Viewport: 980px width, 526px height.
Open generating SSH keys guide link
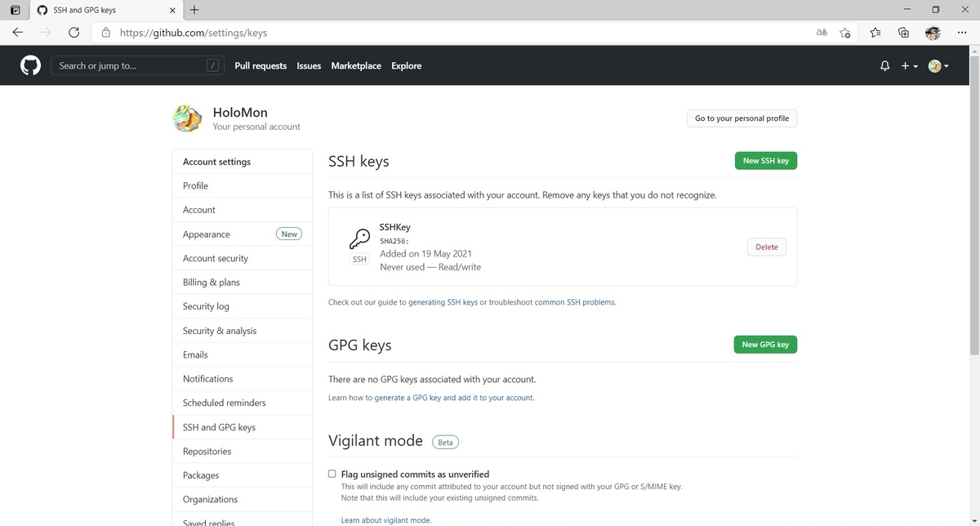443,302
